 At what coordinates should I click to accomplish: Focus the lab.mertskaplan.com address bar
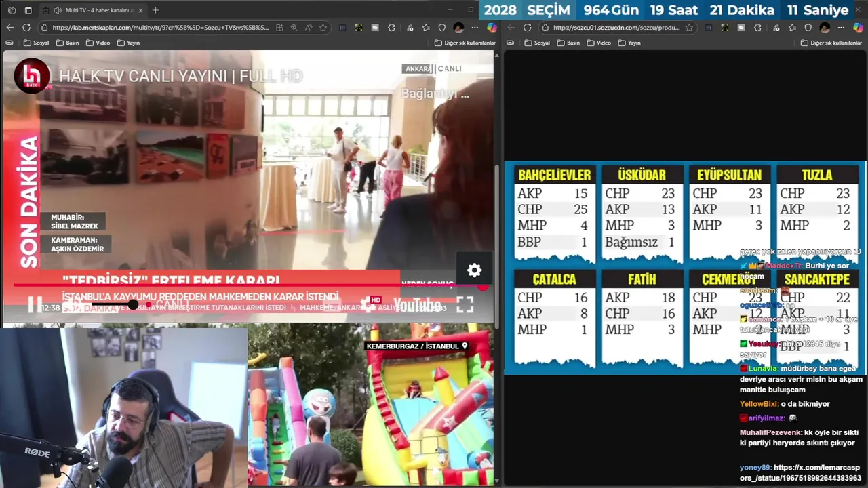click(x=160, y=28)
